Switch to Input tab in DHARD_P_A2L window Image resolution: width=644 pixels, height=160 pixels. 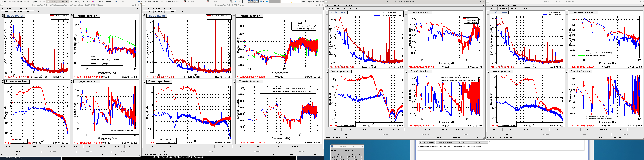point(148,12)
